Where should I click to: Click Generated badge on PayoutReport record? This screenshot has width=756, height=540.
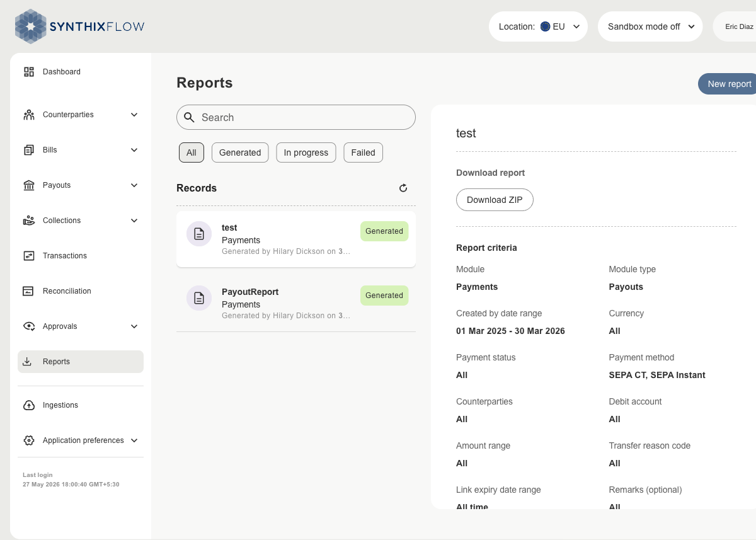[x=384, y=296]
